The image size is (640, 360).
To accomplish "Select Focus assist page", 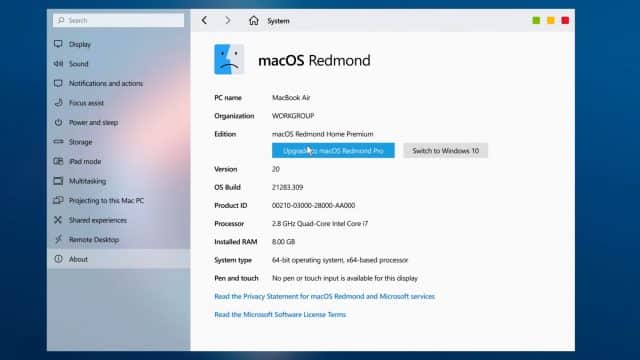I will click(118, 103).
